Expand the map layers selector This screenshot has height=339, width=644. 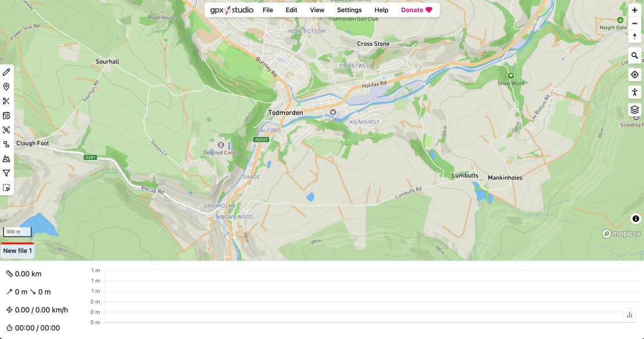pos(635,110)
